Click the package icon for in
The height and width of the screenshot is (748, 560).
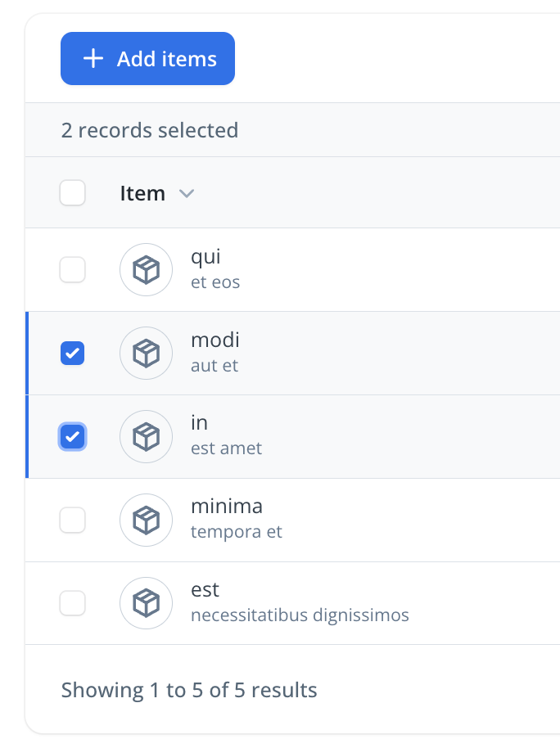tap(146, 436)
